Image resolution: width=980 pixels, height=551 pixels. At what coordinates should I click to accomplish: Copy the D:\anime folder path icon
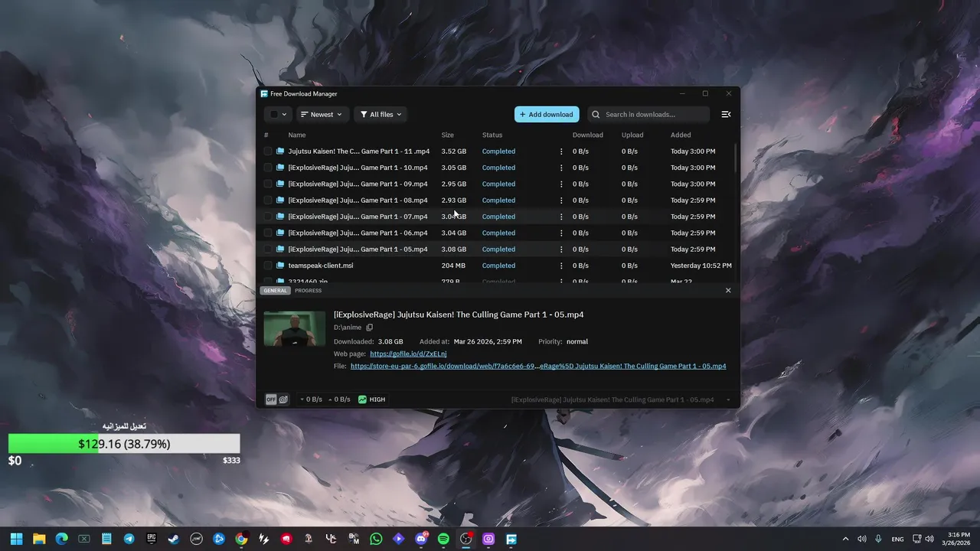[369, 328]
